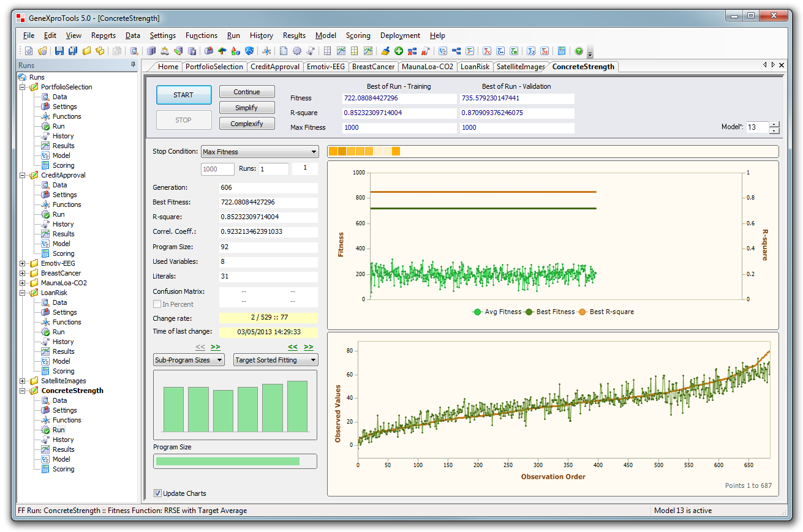Image resolution: width=803 pixels, height=532 pixels.
Task: Open the Stop Condition dropdown
Action: [260, 152]
